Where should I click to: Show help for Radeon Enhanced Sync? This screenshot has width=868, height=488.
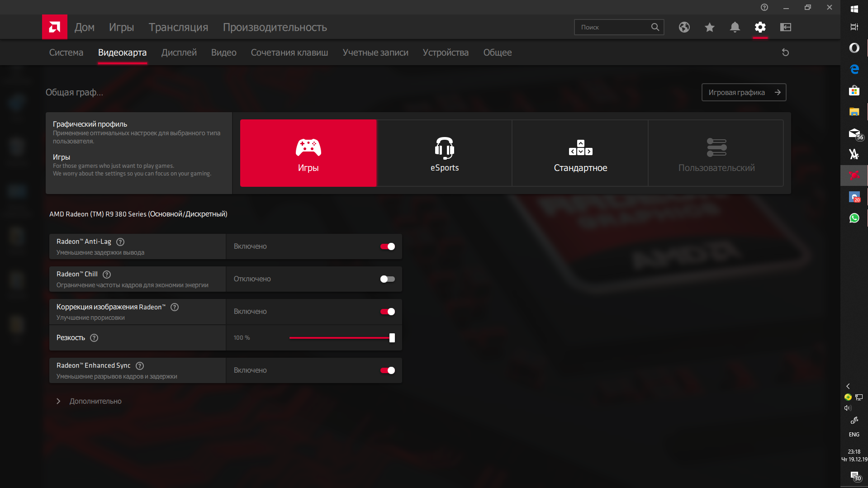[140, 366]
